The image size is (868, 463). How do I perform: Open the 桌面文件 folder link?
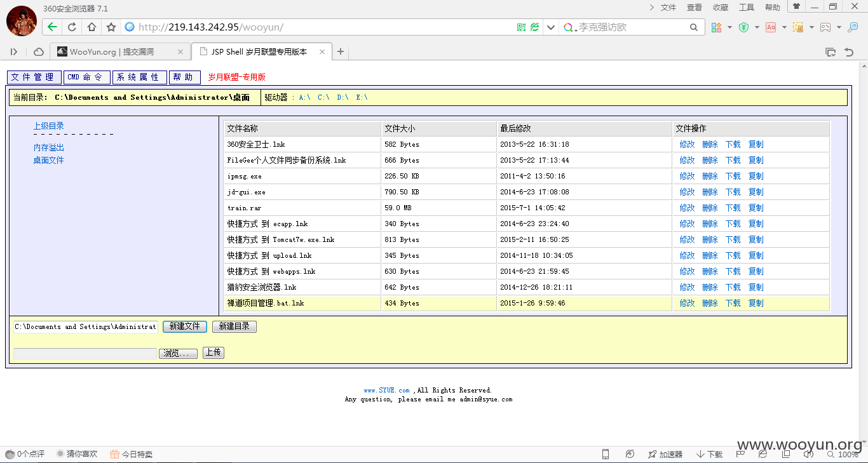pos(49,160)
